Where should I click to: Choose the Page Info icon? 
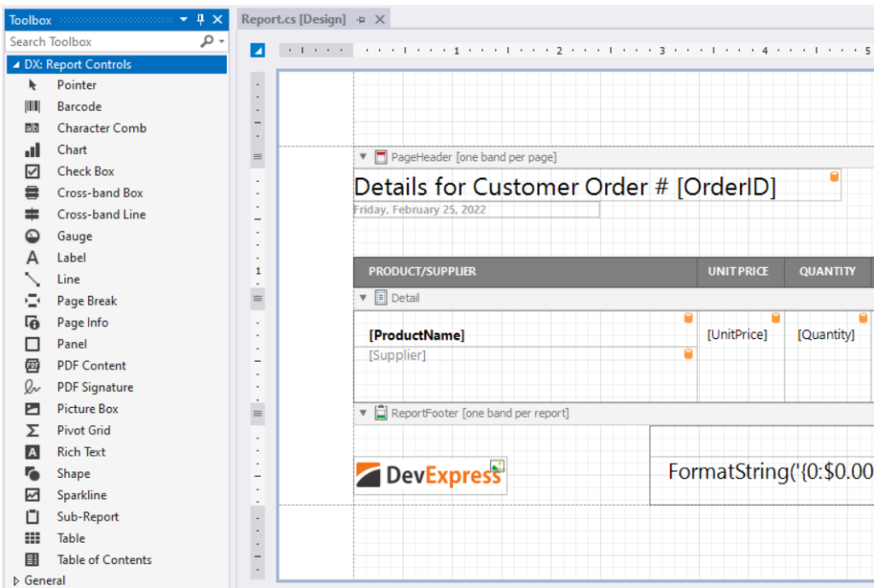click(32, 322)
